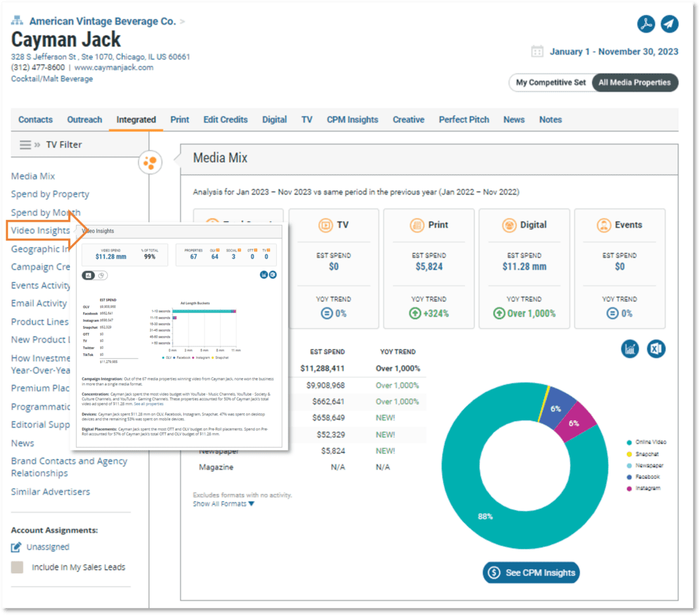This screenshot has height=615, width=700.
Task: Open Product Lines in sidebar
Action: (x=40, y=322)
